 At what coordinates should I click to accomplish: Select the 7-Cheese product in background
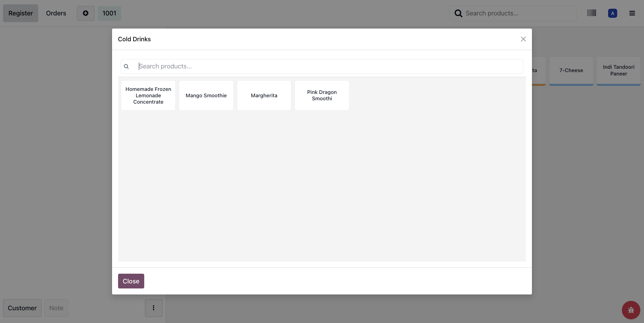(x=571, y=71)
